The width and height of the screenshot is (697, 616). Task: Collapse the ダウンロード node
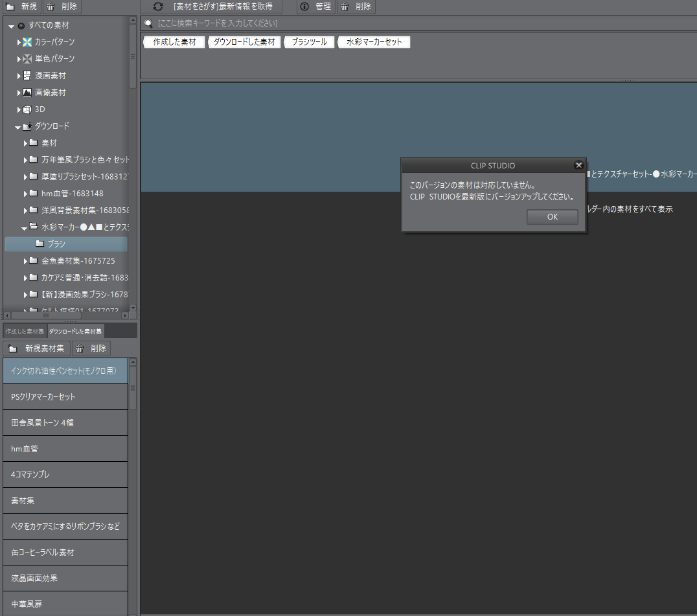[17, 128]
